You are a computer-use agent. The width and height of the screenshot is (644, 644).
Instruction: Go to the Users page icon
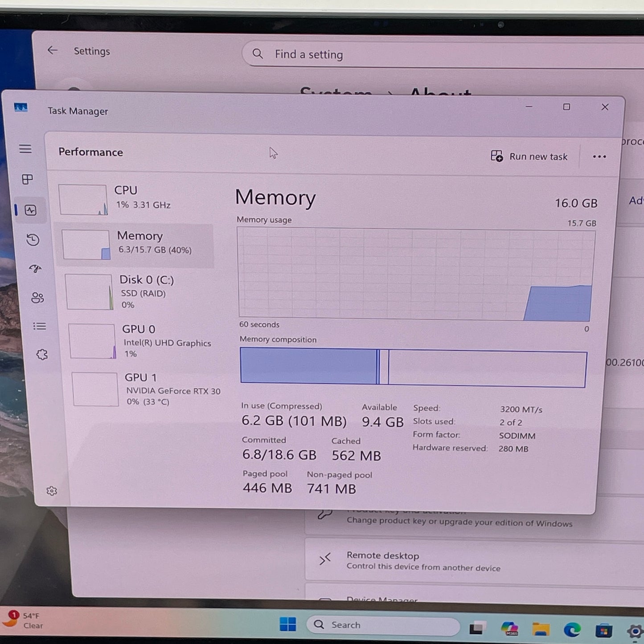click(37, 298)
